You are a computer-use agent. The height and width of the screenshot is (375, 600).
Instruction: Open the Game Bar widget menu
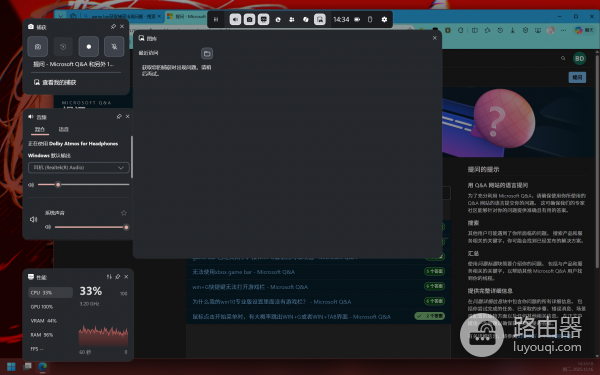[216, 20]
